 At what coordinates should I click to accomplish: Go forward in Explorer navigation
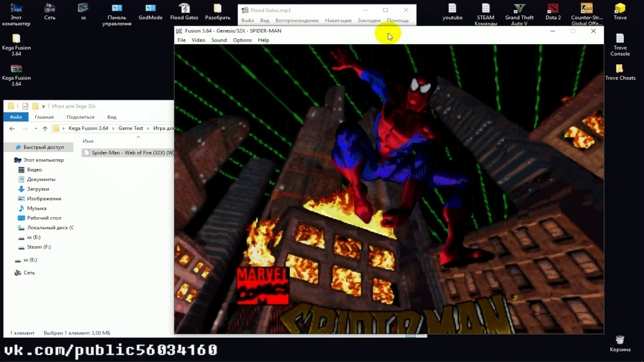[x=25, y=129]
